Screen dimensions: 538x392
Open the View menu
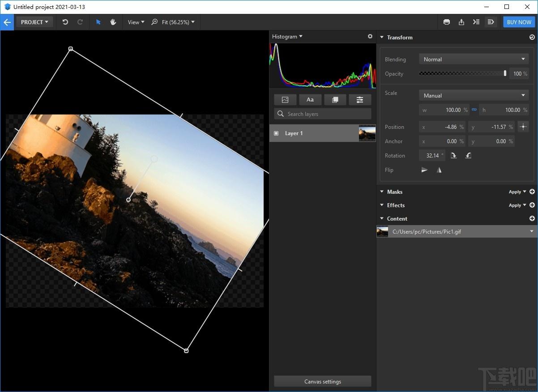(136, 22)
